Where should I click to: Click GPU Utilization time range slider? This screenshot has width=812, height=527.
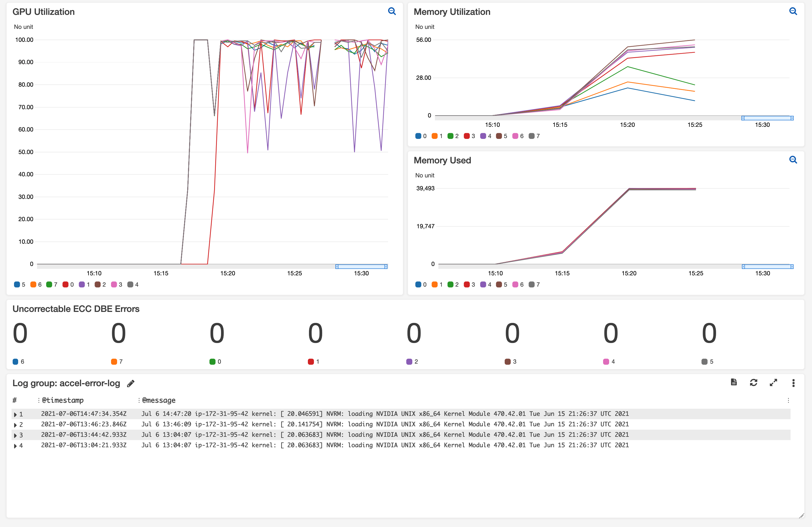click(x=361, y=267)
